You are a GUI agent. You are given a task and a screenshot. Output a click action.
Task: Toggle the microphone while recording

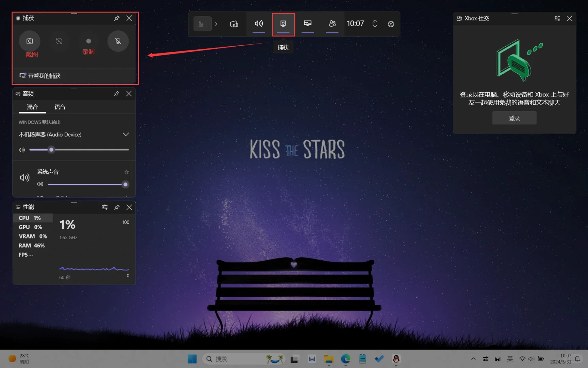pos(118,41)
